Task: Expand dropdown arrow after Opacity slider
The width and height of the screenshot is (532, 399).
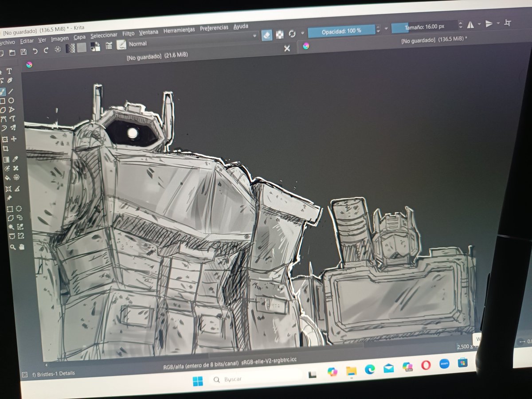Action: pos(386,29)
